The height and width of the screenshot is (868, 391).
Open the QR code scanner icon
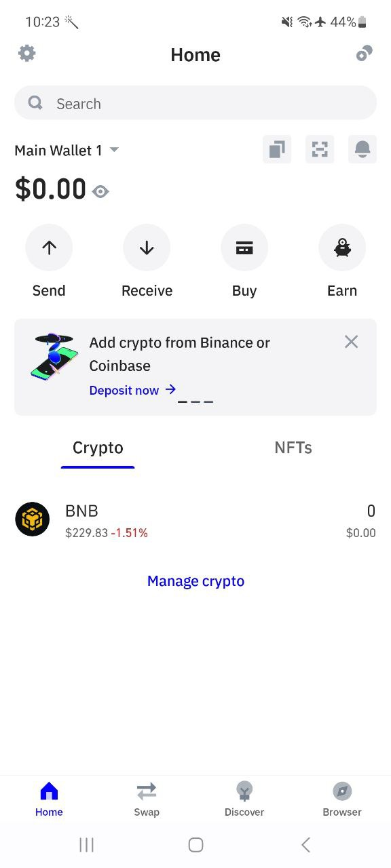click(320, 149)
